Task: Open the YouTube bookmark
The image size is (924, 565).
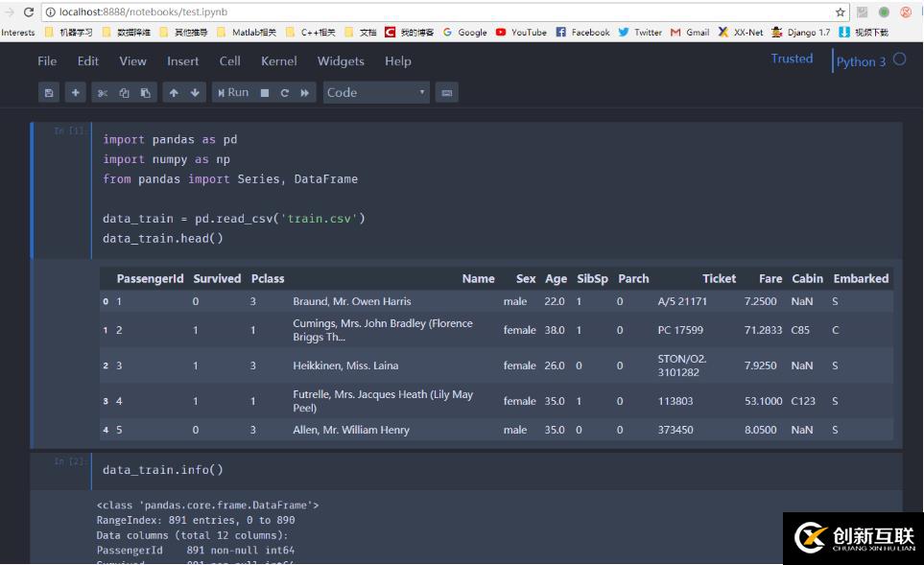Action: tap(521, 33)
